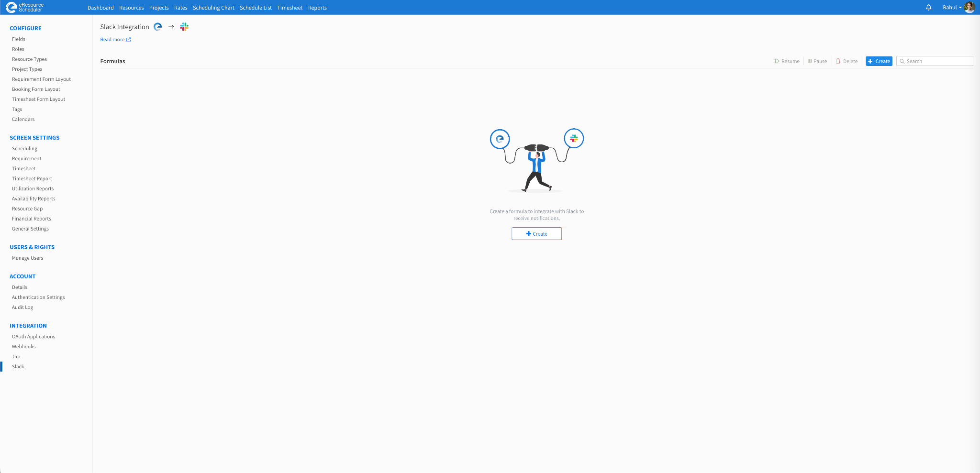This screenshot has width=980, height=473.
Task: Open the Rahul user dropdown
Action: (952, 8)
